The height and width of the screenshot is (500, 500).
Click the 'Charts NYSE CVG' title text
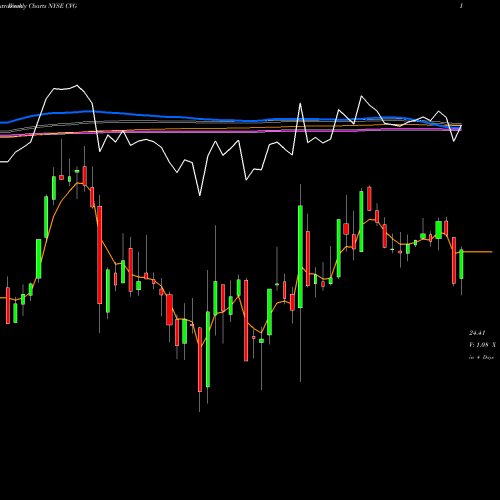53,6
